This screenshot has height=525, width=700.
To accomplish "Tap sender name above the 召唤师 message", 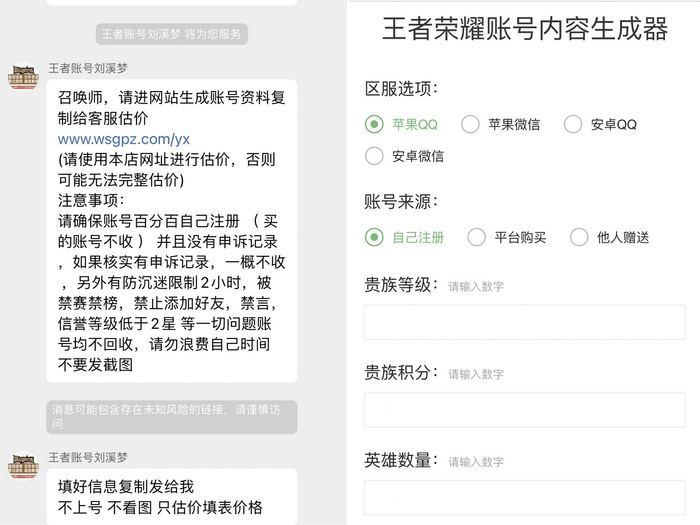I will pyautogui.click(x=88, y=68).
